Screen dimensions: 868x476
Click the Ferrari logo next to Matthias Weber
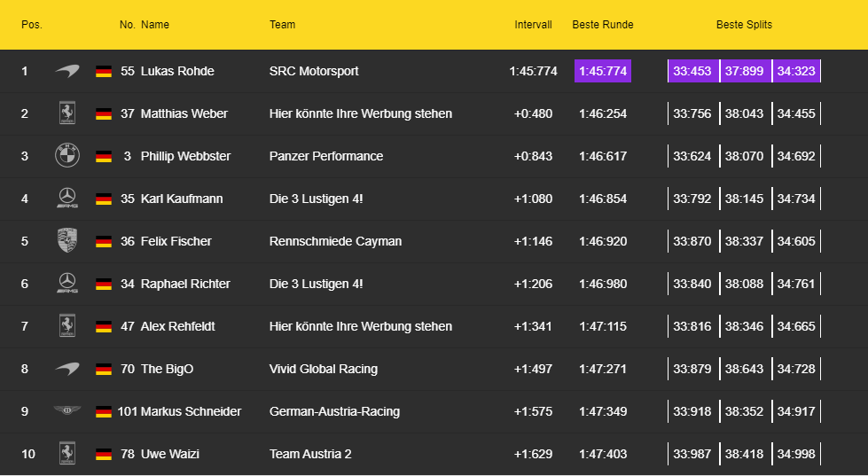click(x=67, y=113)
